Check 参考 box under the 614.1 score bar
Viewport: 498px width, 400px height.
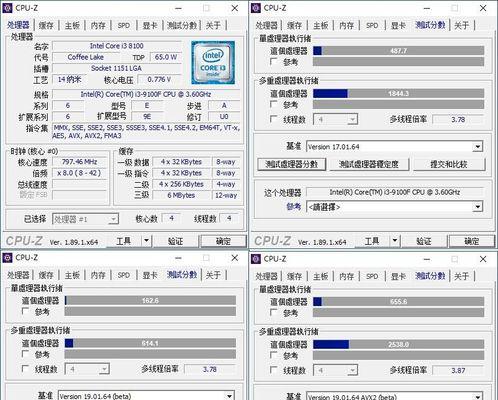[25, 354]
